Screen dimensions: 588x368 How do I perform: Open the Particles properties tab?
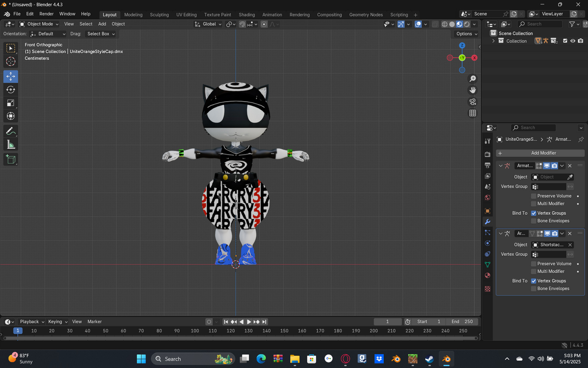coord(488,232)
